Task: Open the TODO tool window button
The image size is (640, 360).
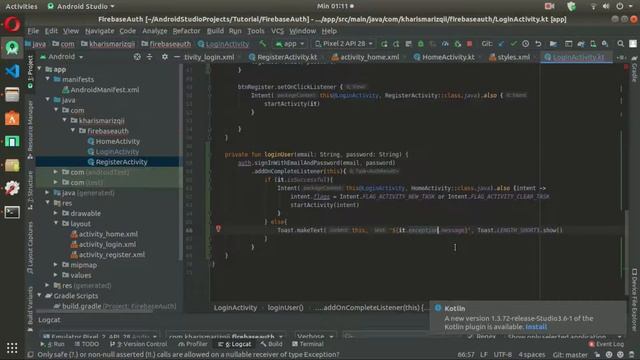Action: point(87,344)
